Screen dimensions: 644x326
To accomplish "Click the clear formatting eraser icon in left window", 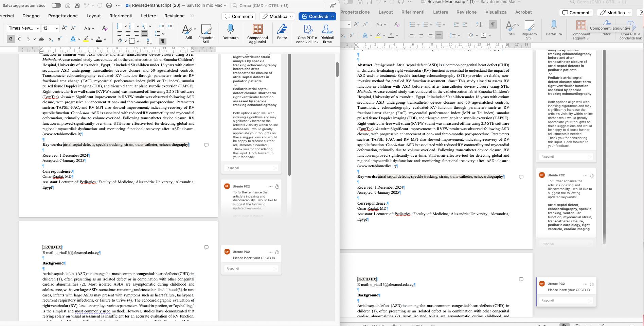I will [x=105, y=28].
